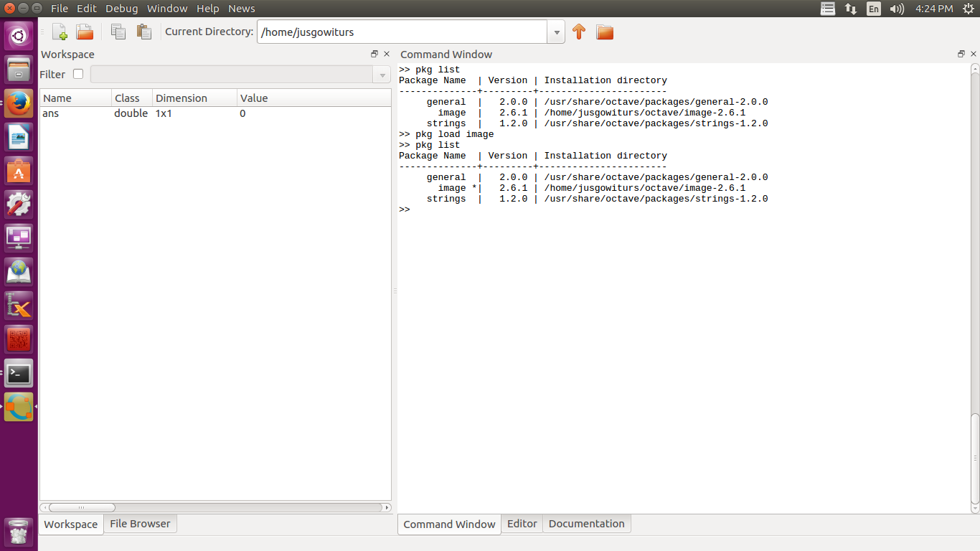Expand the Current Directory dropdown arrow
The image size is (980, 551).
click(557, 32)
